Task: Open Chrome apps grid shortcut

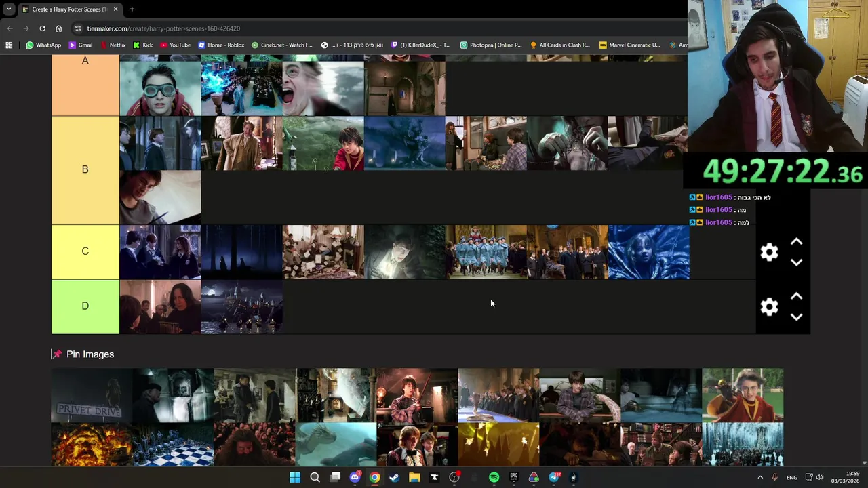Action: tap(9, 45)
